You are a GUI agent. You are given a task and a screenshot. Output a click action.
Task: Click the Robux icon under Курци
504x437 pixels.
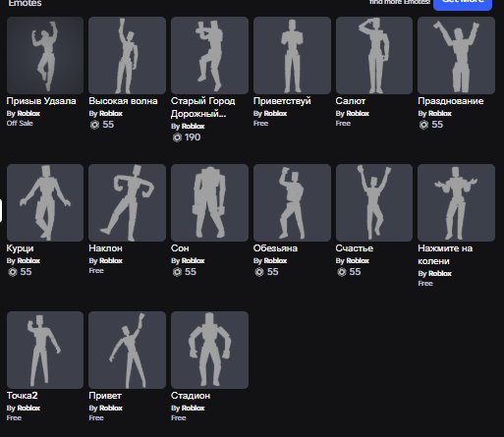pyautogui.click(x=13, y=272)
